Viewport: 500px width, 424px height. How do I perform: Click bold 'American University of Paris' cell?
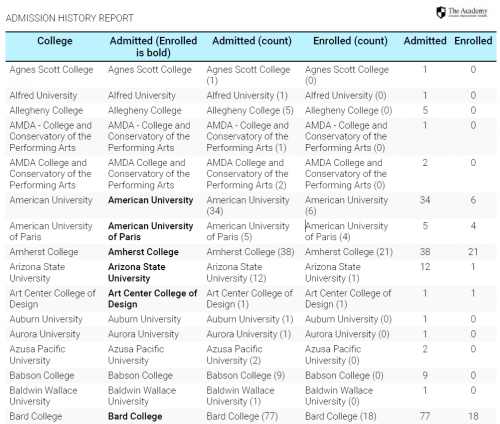coord(151,231)
